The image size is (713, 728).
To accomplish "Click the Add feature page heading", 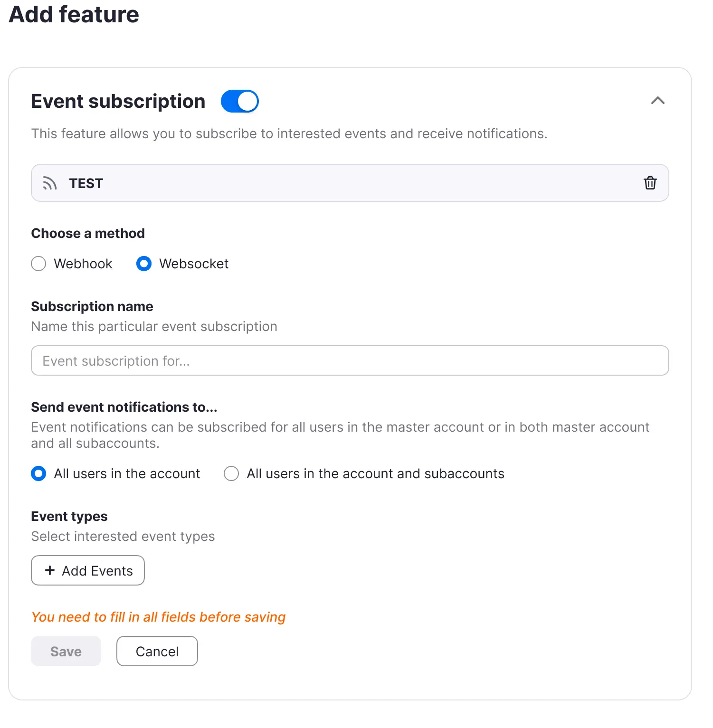I will click(x=74, y=14).
